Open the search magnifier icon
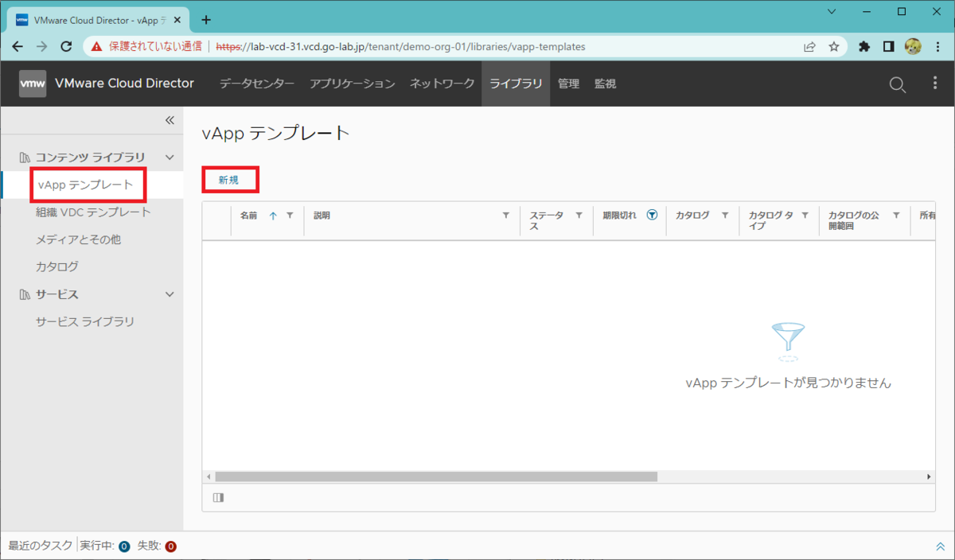 point(897,84)
